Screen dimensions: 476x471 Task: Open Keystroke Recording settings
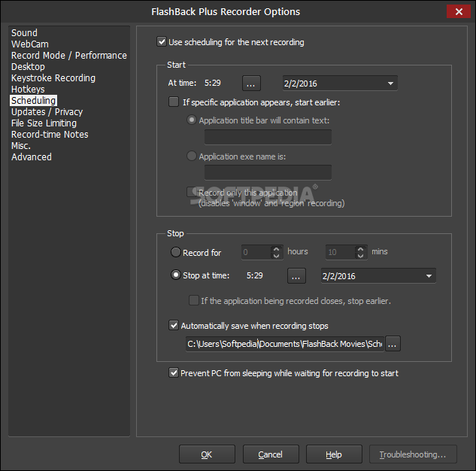[53, 77]
